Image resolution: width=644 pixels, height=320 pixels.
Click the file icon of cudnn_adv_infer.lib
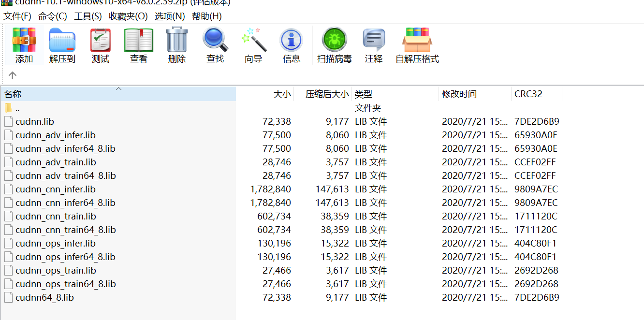click(x=8, y=135)
